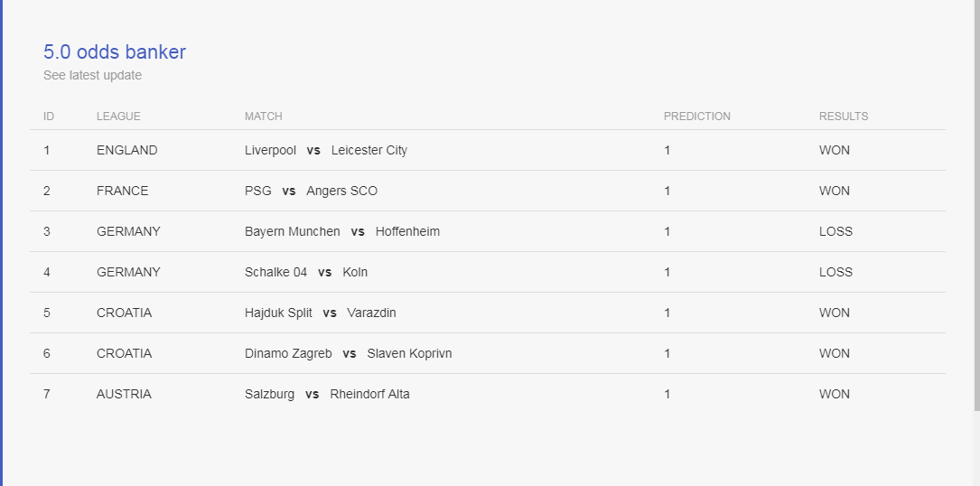Screen dimensions: 980x486
Task: Click the MATCH column header
Action: click(x=263, y=117)
